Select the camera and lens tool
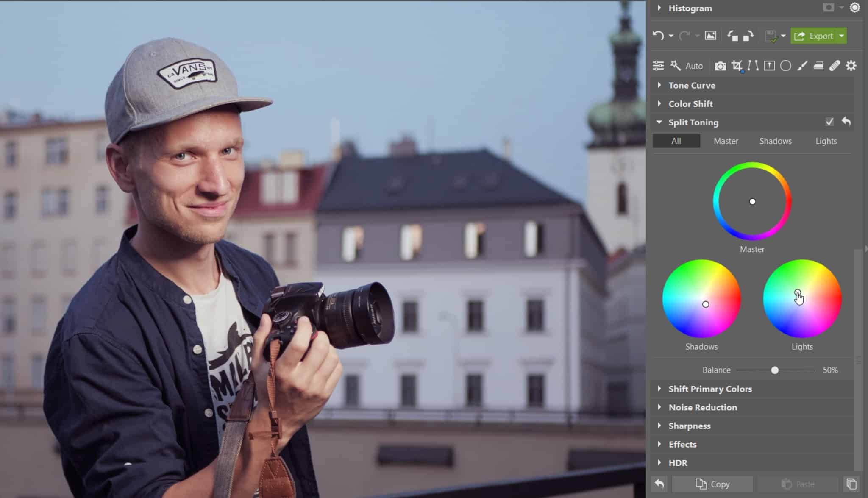This screenshot has width=868, height=498. pos(720,66)
